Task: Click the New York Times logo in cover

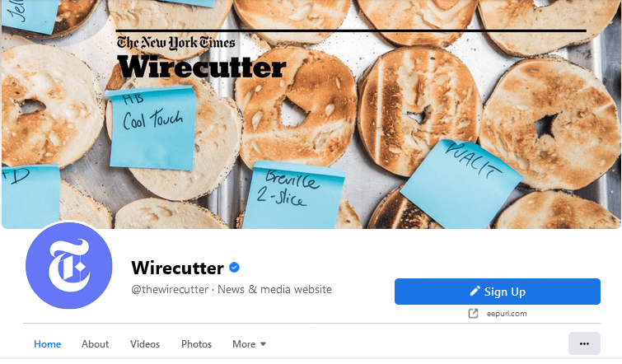Action: click(176, 43)
